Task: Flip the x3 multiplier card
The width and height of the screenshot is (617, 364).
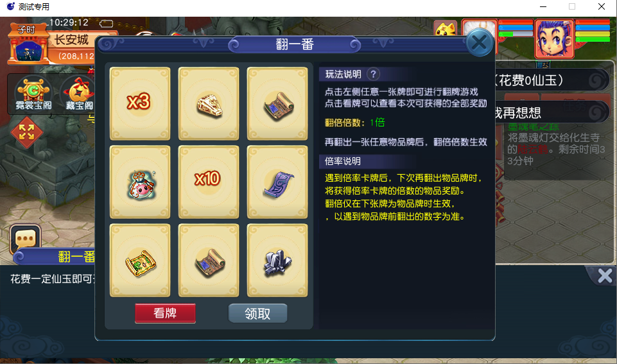Action: (x=140, y=103)
